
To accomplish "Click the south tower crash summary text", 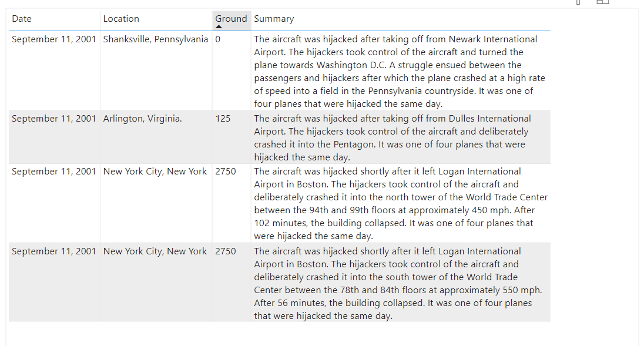I will tap(400, 283).
